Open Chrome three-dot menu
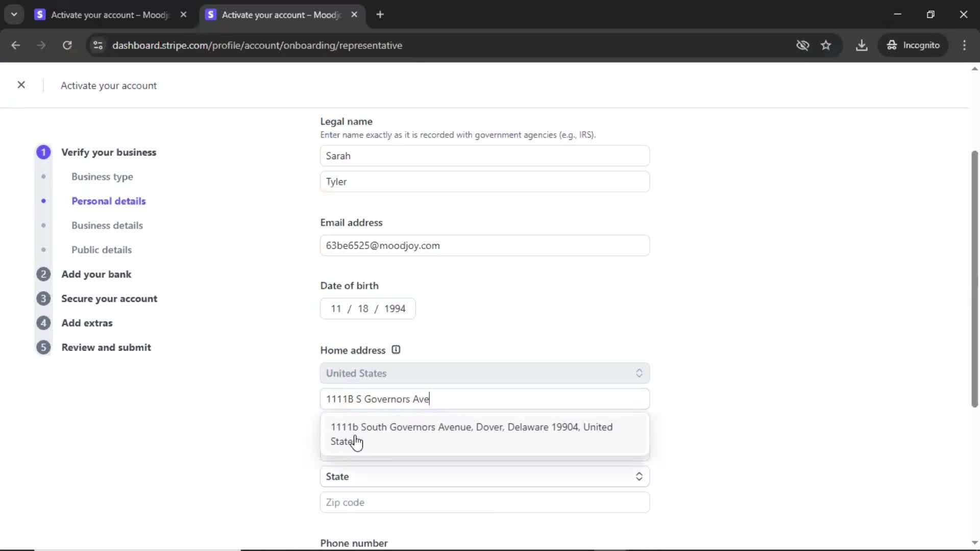980x551 pixels. coord(964,45)
